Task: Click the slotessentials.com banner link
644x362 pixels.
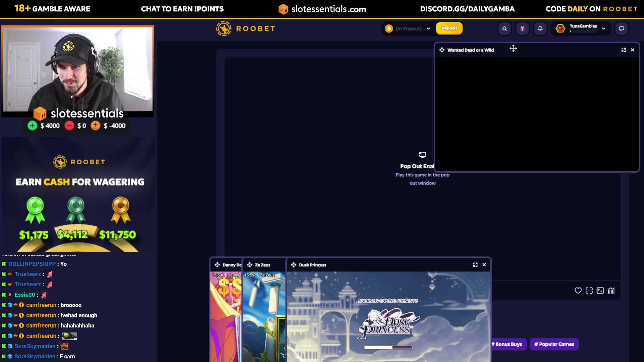Action: point(322,9)
